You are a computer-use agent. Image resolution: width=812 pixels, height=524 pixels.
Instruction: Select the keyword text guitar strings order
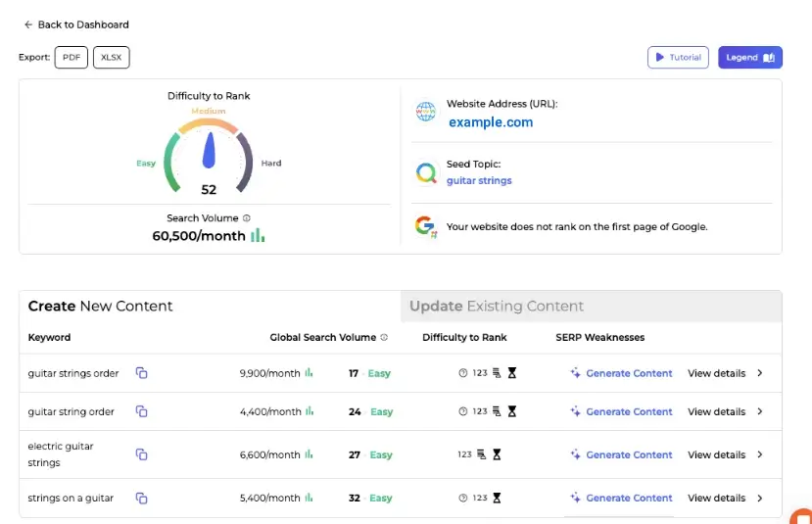73,373
